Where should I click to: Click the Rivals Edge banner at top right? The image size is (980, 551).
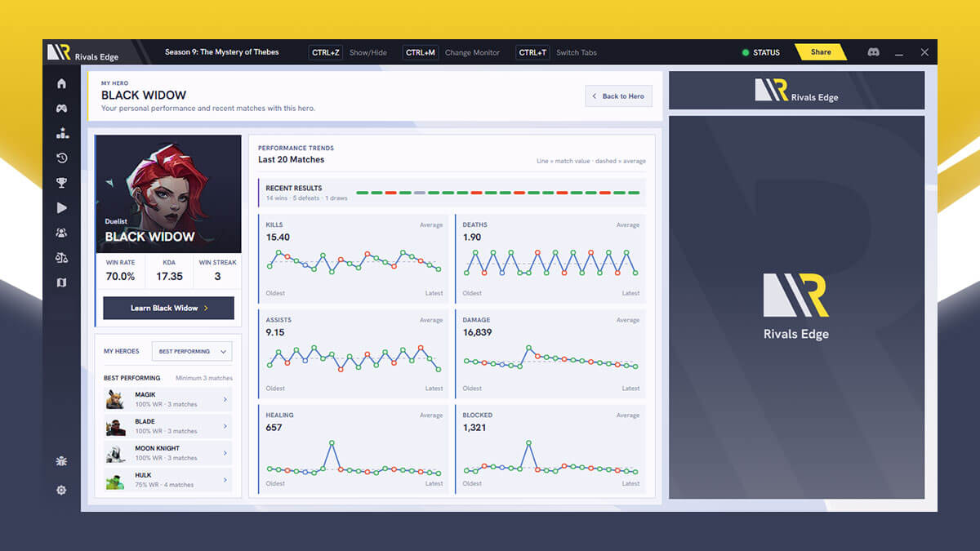coord(796,90)
